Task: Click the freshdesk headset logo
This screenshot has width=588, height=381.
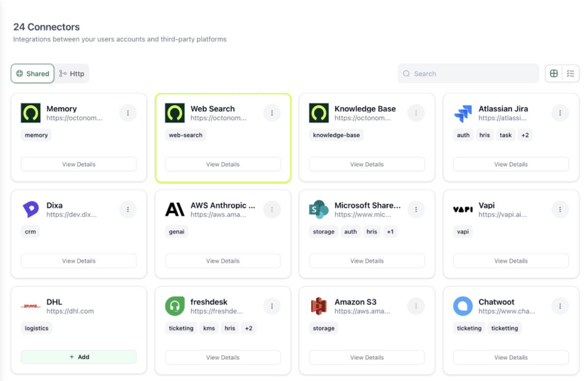Action: [x=174, y=306]
